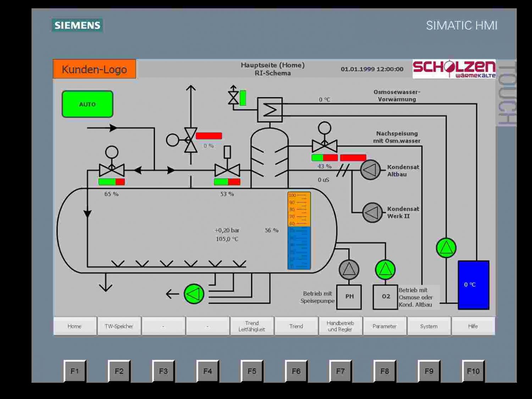Click the tank level bar gauge
The image size is (532, 399).
[299, 231]
